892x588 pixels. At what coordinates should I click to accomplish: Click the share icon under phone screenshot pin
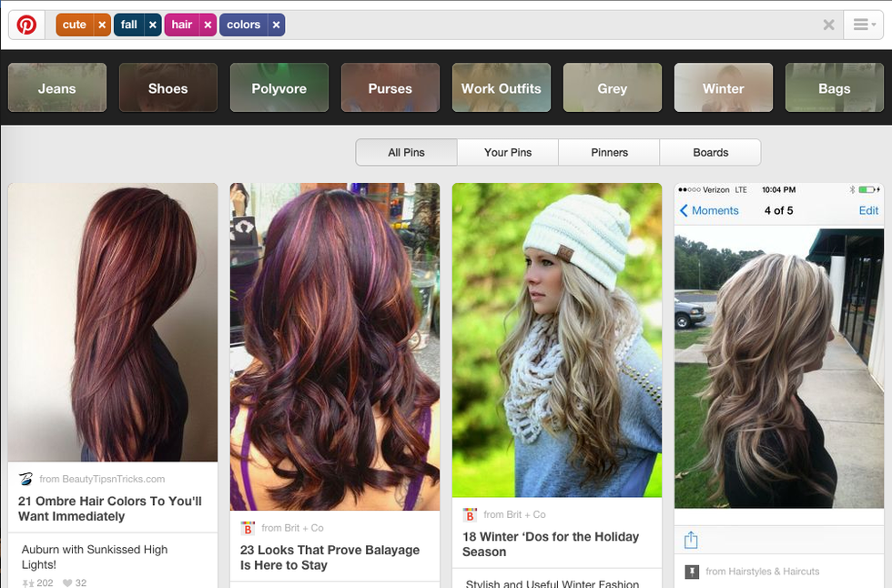point(691,540)
